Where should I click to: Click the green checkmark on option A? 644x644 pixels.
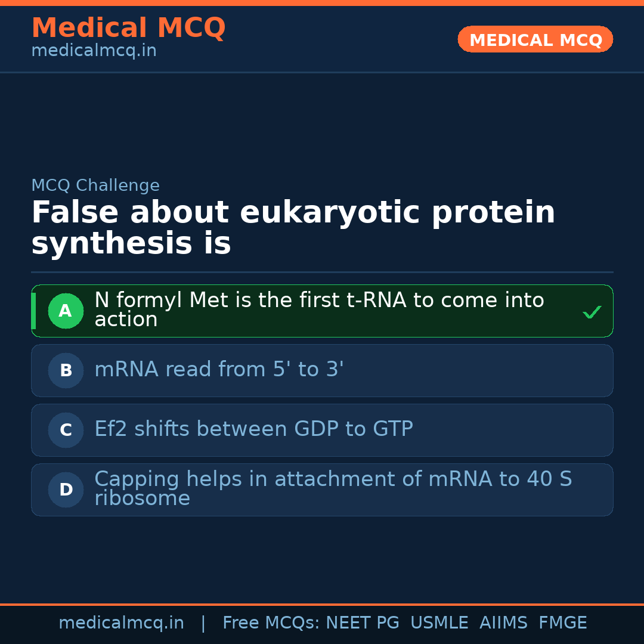coord(592,312)
